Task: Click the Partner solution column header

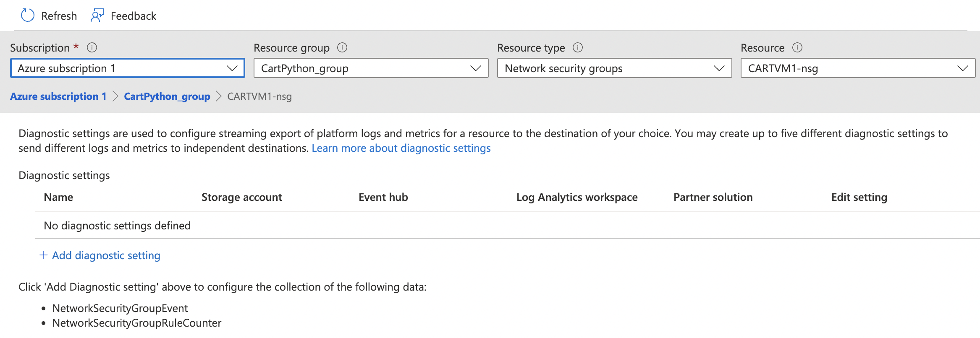Action: point(713,197)
